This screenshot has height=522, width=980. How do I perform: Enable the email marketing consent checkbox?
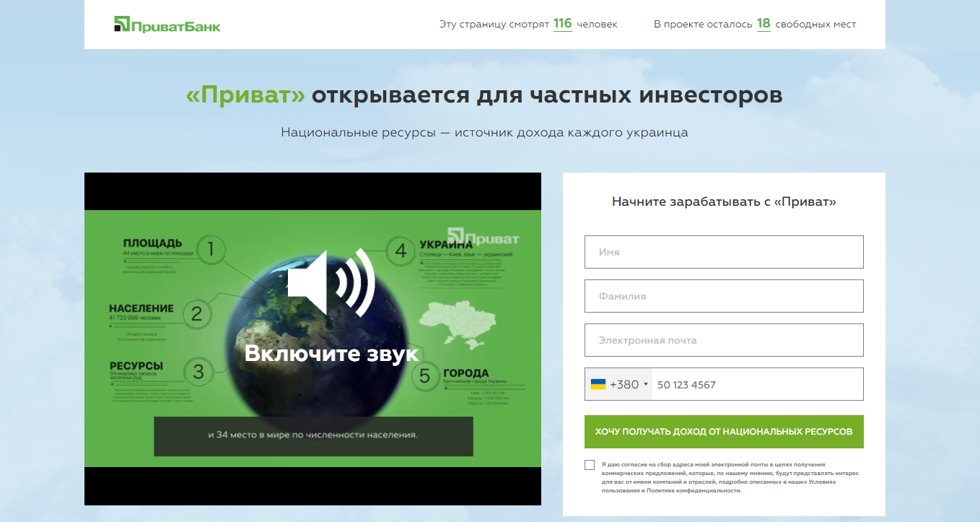pos(590,464)
